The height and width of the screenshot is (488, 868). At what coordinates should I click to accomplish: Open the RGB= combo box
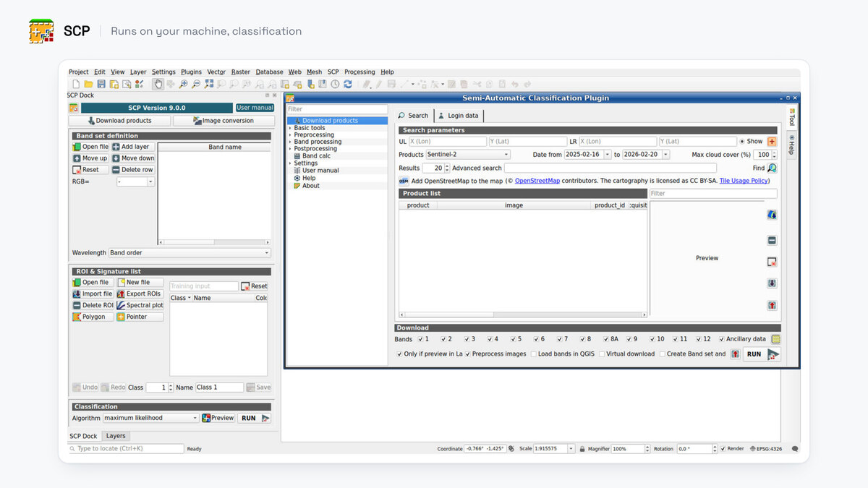pyautogui.click(x=136, y=181)
